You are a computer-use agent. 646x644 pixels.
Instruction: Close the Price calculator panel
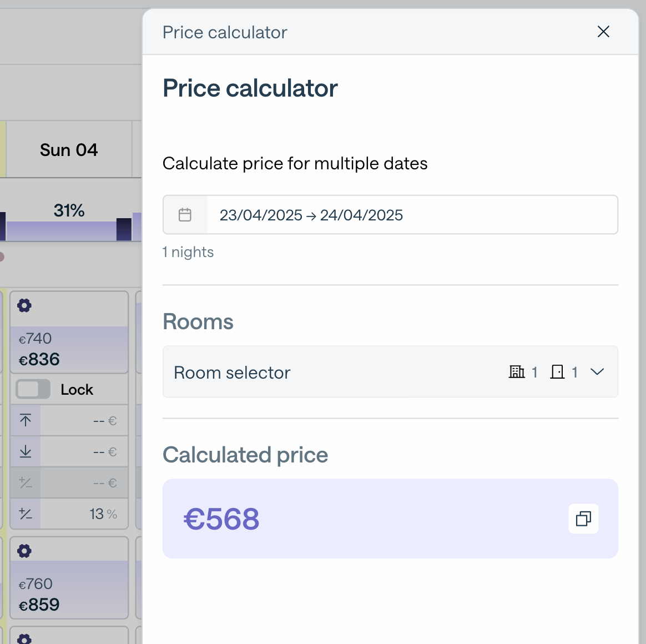[x=603, y=32]
